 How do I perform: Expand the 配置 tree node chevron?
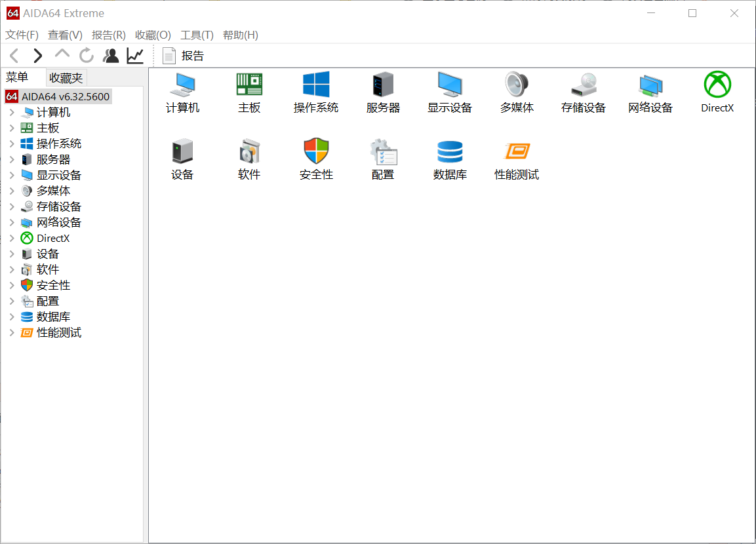[12, 301]
